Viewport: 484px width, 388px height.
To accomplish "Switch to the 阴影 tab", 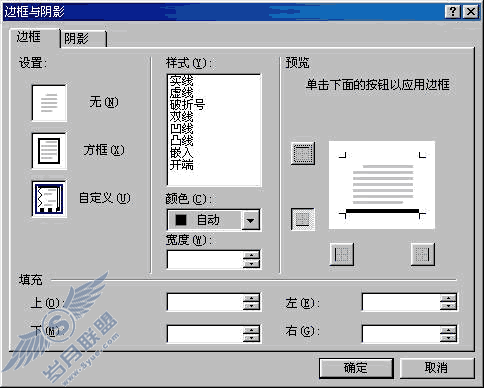I will pos(83,39).
